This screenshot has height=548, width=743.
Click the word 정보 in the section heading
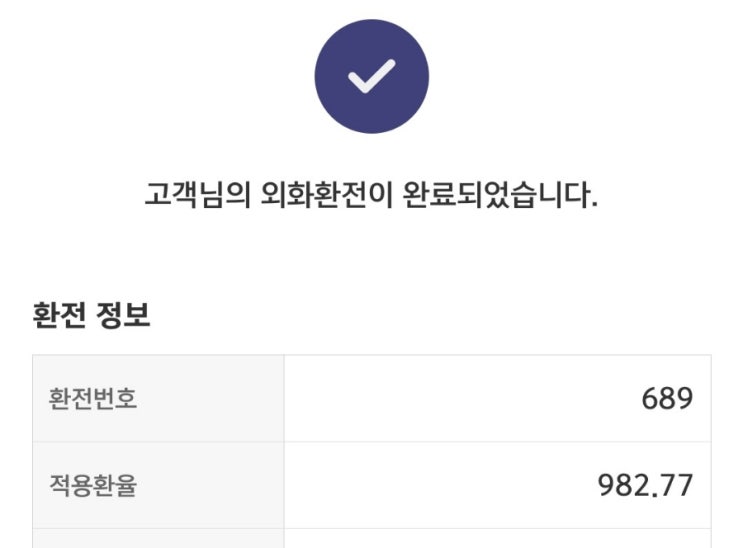123,318
